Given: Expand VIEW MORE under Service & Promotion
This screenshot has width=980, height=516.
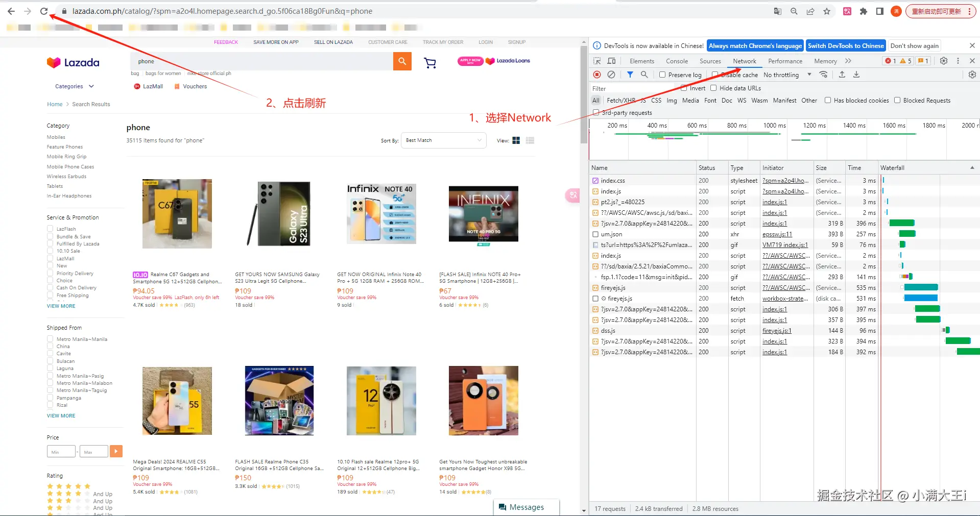Looking at the screenshot, I should pos(61,306).
